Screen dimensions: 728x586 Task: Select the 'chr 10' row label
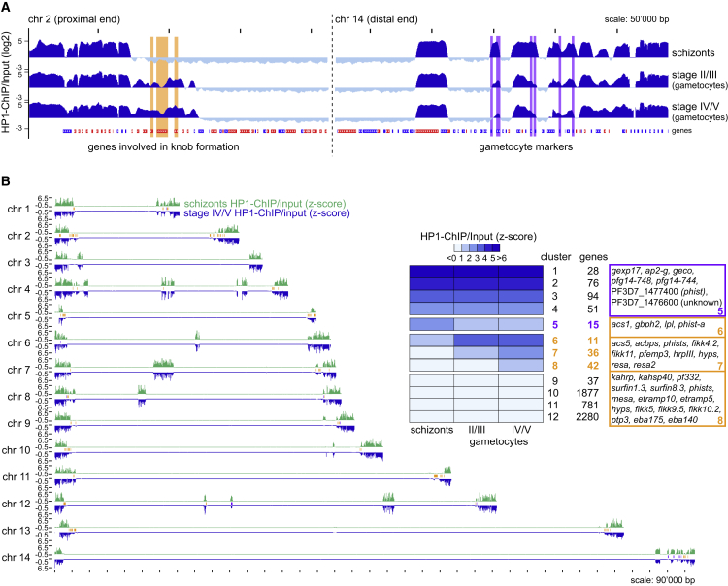click(x=16, y=450)
